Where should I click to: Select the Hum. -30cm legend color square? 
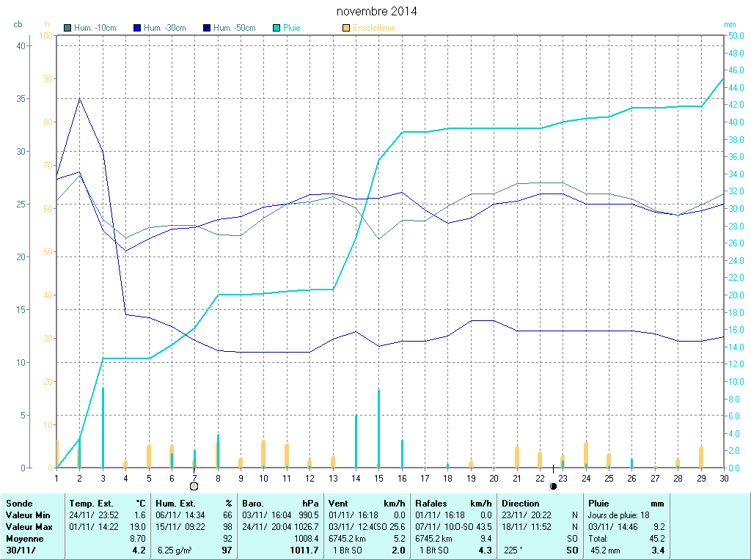point(137,28)
